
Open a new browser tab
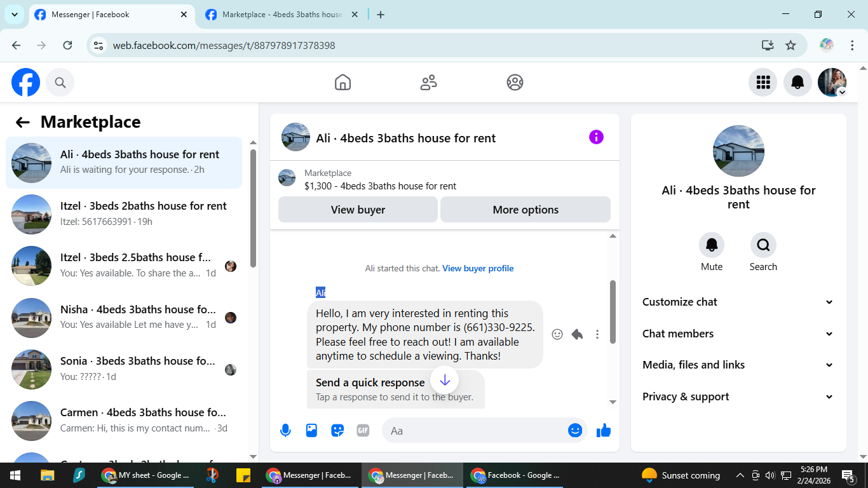[x=381, y=15]
